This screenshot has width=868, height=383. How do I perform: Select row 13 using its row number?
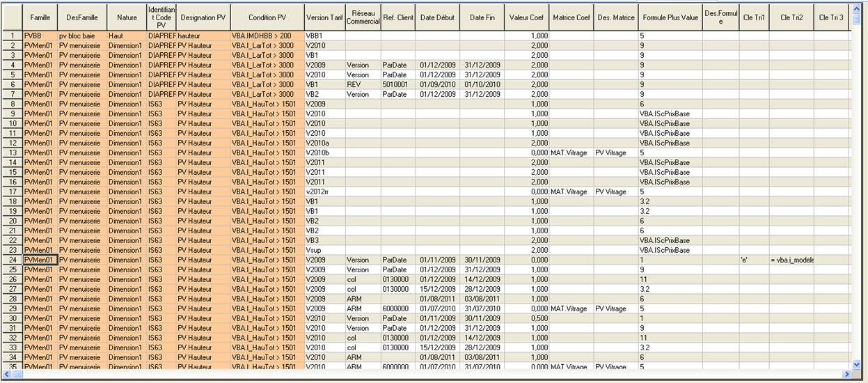[x=12, y=153]
